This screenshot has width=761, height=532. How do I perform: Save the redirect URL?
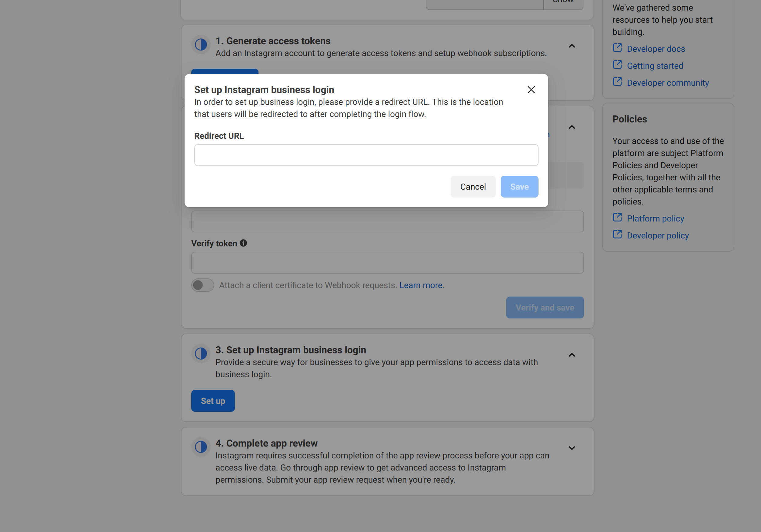[519, 187]
